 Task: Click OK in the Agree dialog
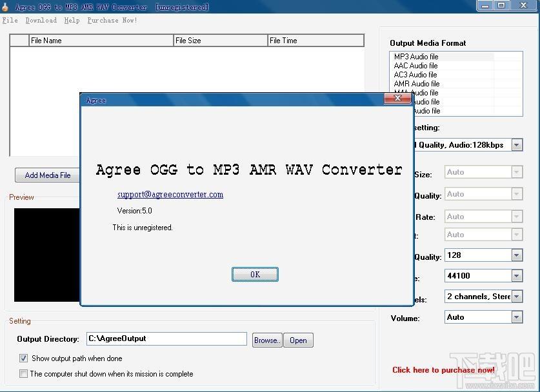[255, 274]
